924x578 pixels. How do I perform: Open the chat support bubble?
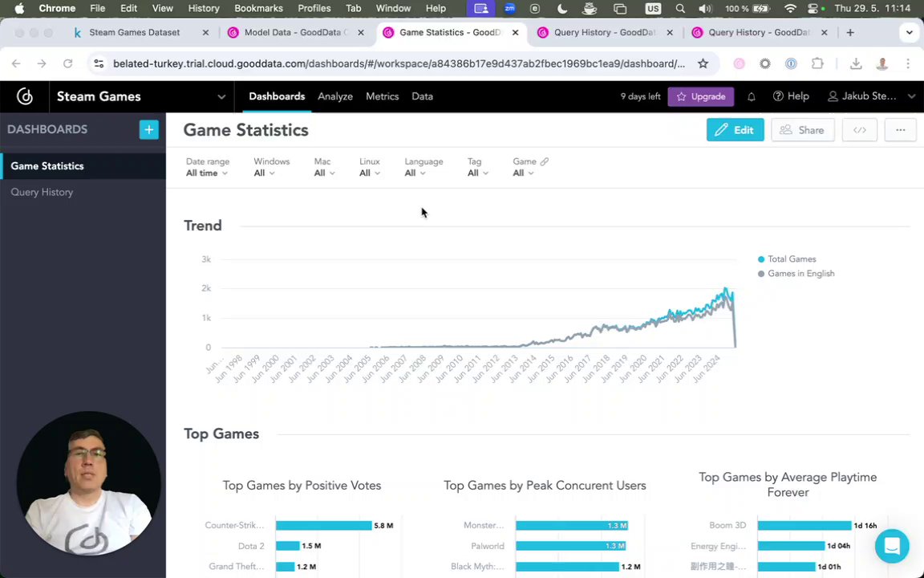pyautogui.click(x=891, y=546)
